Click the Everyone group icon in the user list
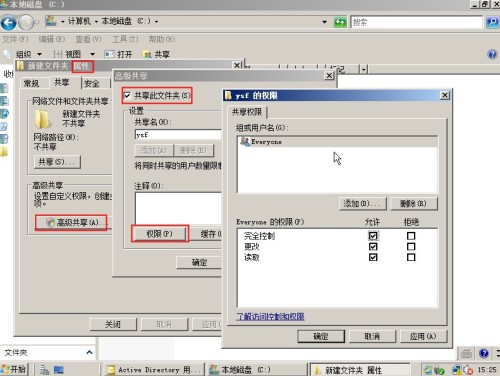Viewport: 500px width, 376px height. (245, 141)
